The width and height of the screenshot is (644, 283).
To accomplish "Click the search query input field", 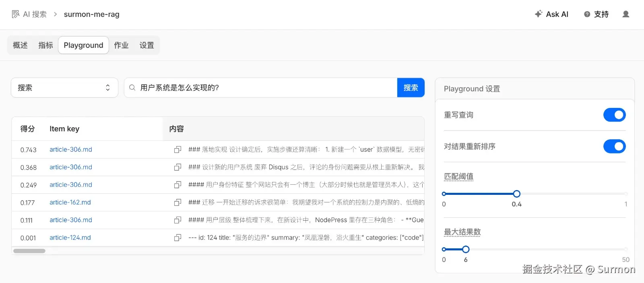I will (266, 88).
